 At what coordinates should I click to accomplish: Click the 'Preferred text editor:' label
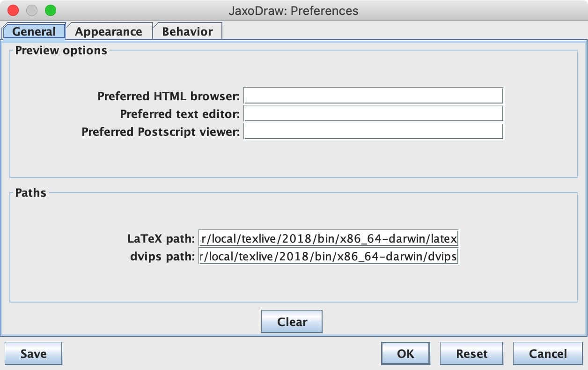(180, 114)
